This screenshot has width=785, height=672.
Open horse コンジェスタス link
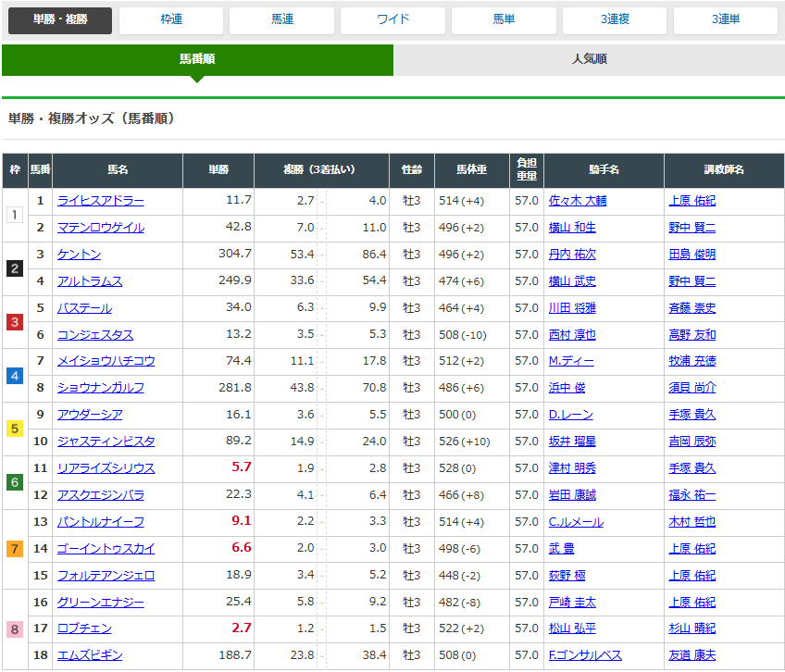pos(95,335)
